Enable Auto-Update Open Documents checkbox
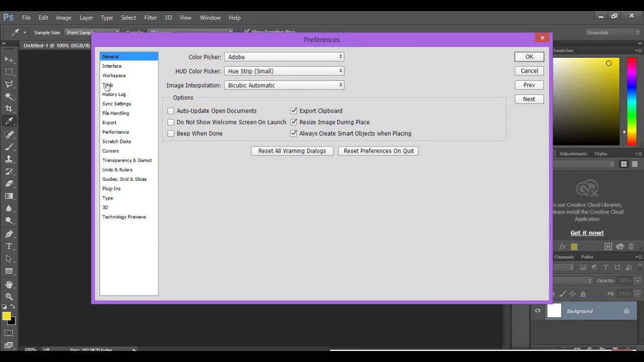Viewport: 644px width, 362px height. pos(171,111)
